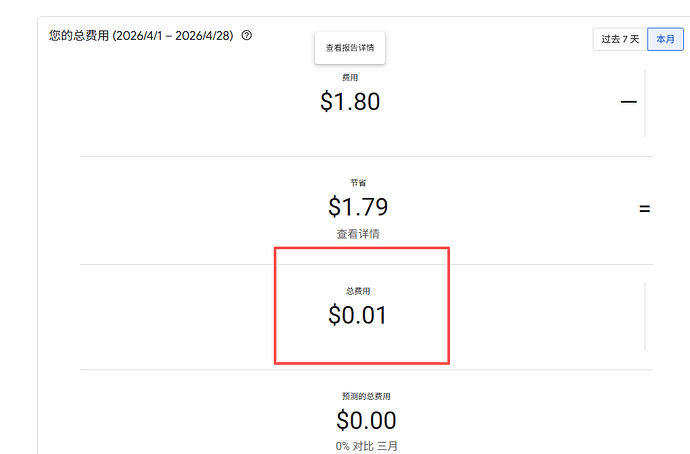Click the 0% 对比 三月 comparison text
Screen dimensions: 690x454
click(x=366, y=446)
